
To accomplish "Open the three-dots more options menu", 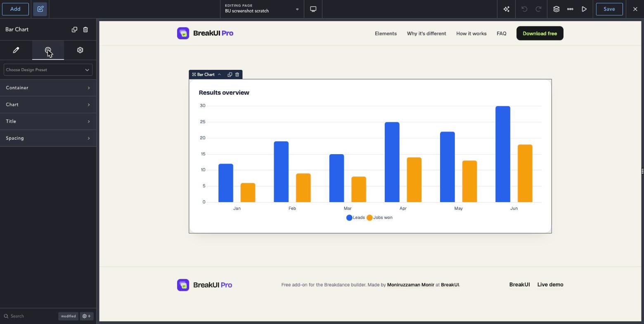I will click(x=570, y=9).
